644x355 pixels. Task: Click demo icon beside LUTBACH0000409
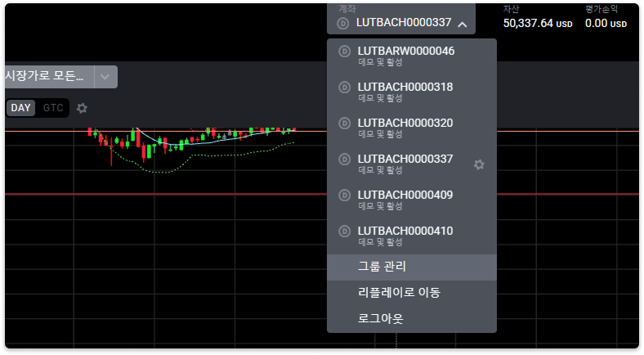click(x=344, y=195)
